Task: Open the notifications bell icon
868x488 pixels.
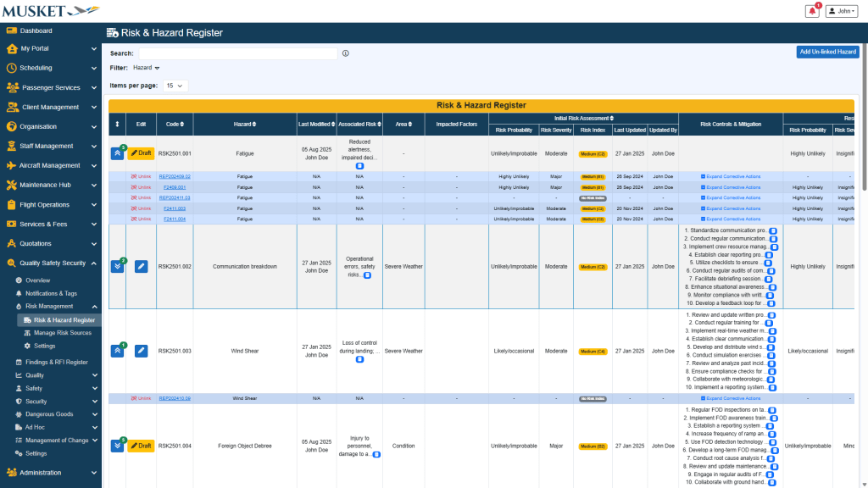Action: [x=812, y=11]
